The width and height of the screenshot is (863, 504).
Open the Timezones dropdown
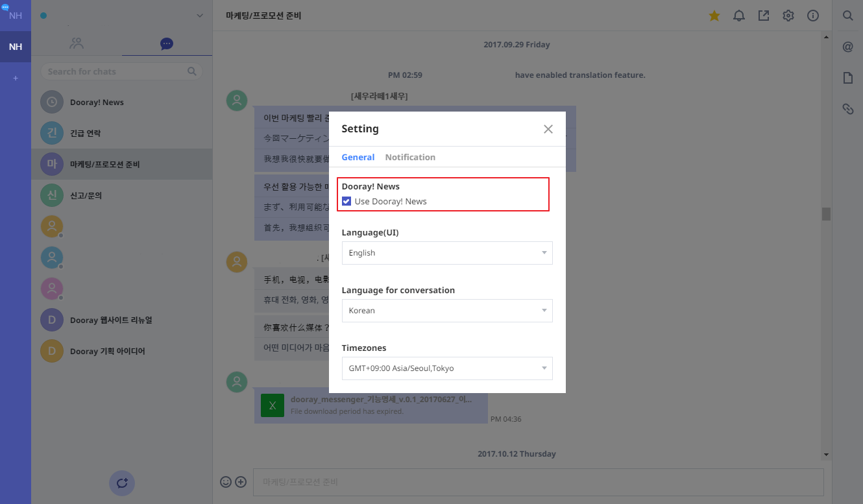[x=447, y=368]
